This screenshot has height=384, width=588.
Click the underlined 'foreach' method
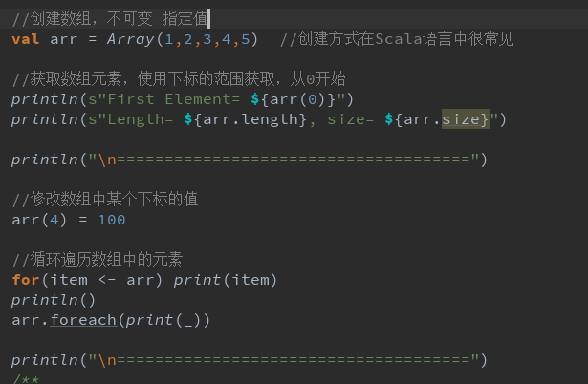pos(83,320)
